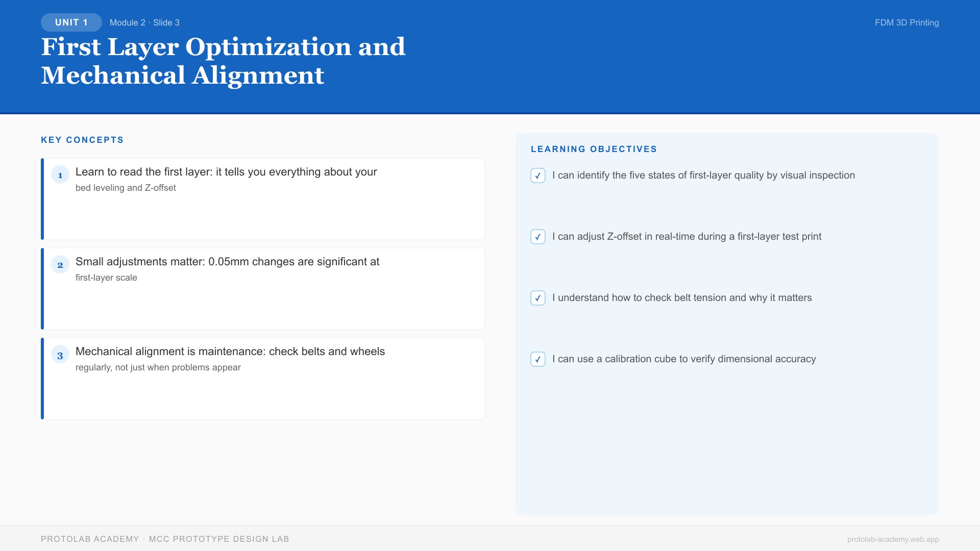Click the Module 2 · Slide 3 breadcrumb
980x551 pixels.
tap(144, 22)
